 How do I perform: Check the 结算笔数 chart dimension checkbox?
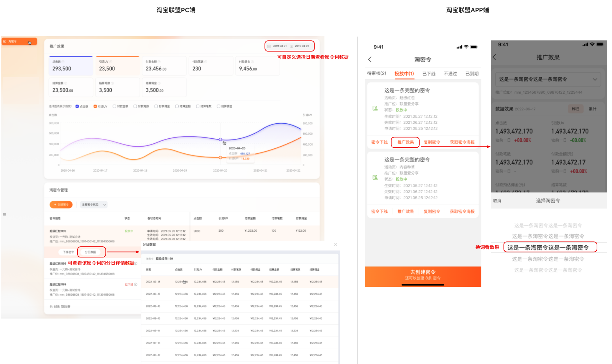click(x=198, y=106)
